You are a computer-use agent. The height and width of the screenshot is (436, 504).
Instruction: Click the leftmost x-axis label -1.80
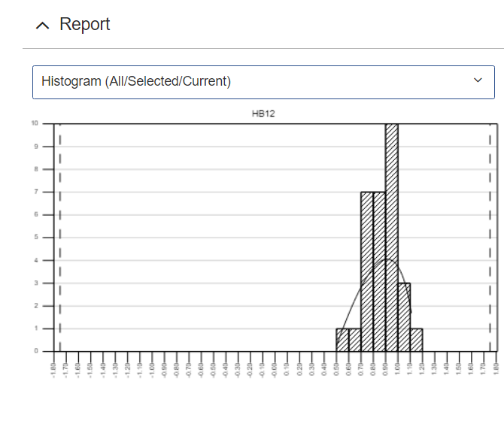pyautogui.click(x=54, y=368)
